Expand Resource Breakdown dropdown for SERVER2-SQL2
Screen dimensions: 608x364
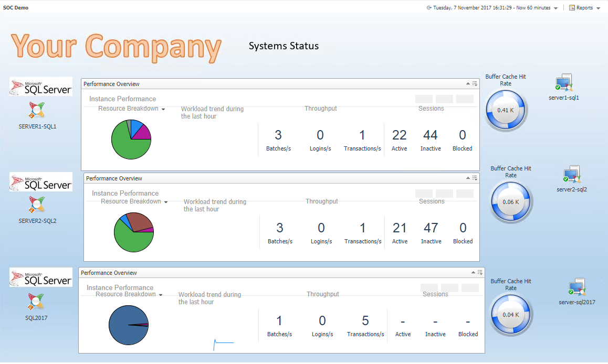pyautogui.click(x=166, y=202)
